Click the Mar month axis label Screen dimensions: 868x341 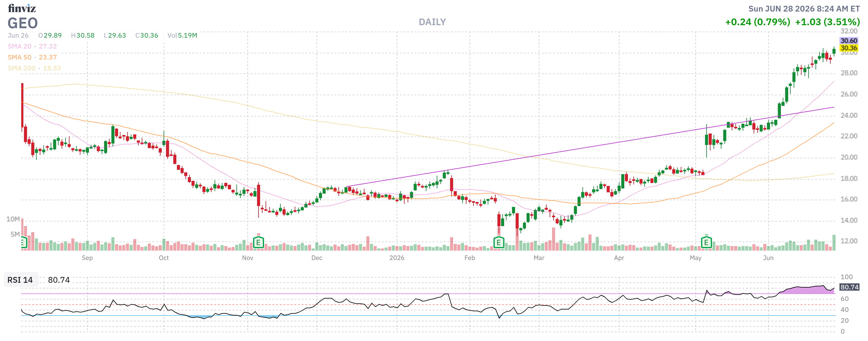(539, 258)
